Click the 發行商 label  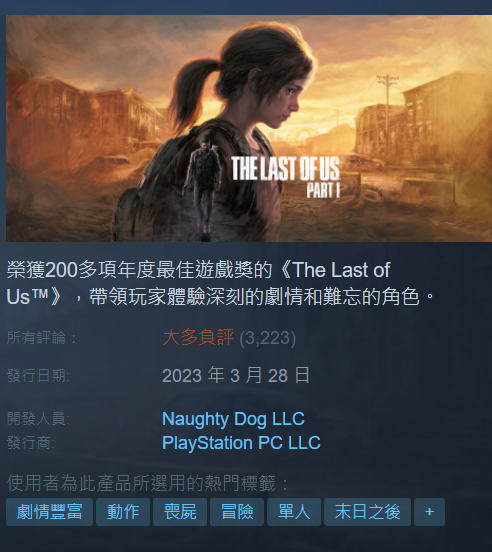coord(31,443)
